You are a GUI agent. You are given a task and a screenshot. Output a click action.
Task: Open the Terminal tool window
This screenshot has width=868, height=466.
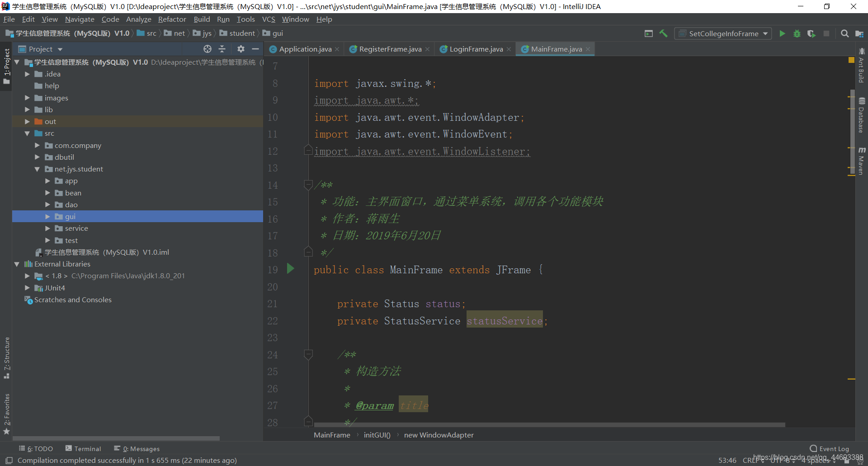pyautogui.click(x=83, y=448)
